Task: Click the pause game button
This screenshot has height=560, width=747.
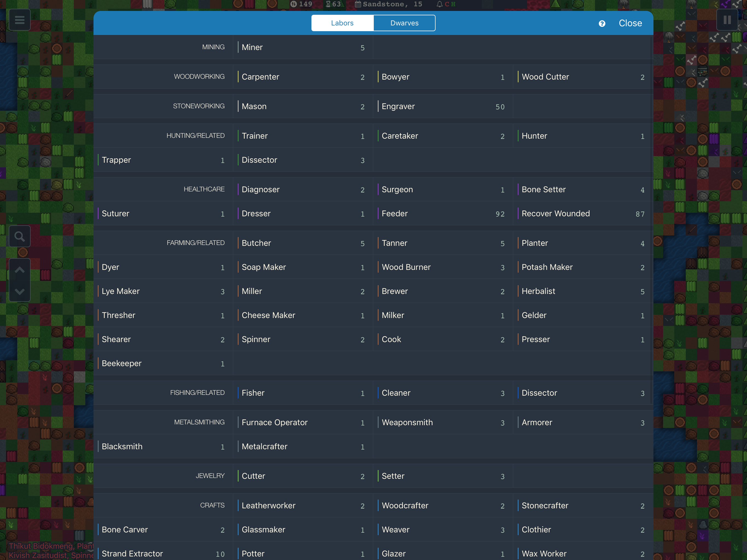Action: coord(727,20)
